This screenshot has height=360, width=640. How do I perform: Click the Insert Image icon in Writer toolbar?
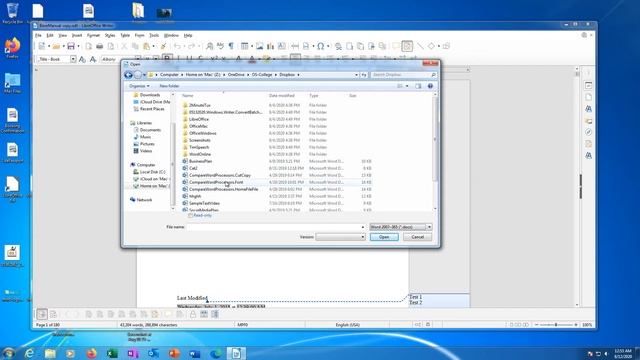tap(260, 47)
